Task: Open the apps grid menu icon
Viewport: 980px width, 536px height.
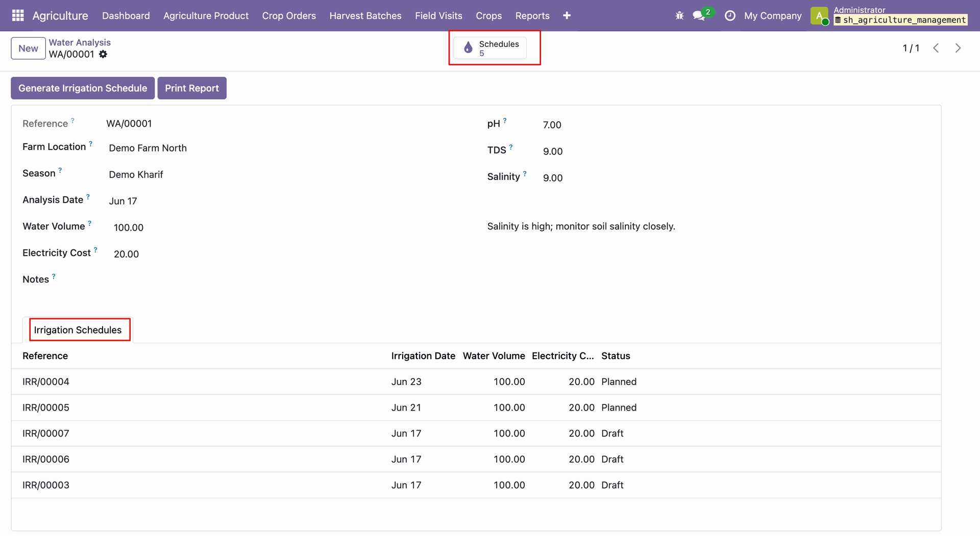Action: [18, 15]
